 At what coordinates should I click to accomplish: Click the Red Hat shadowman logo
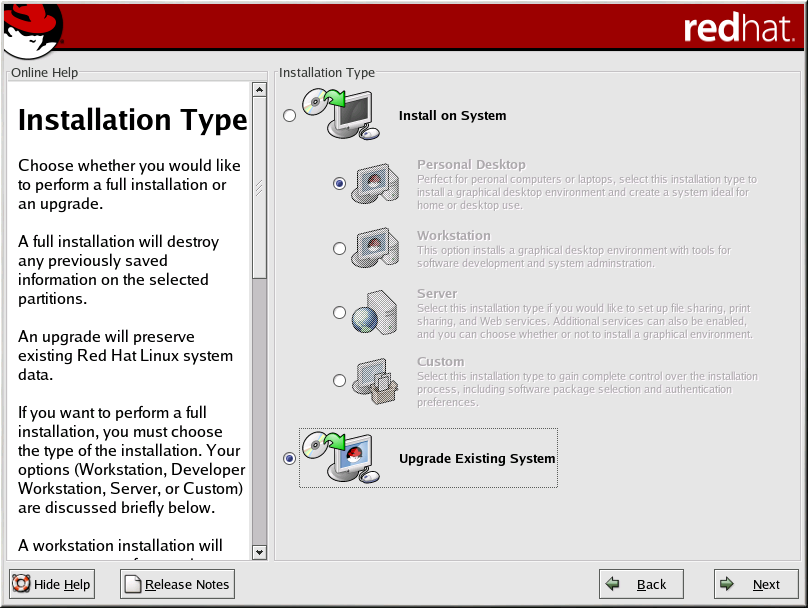[x=32, y=30]
